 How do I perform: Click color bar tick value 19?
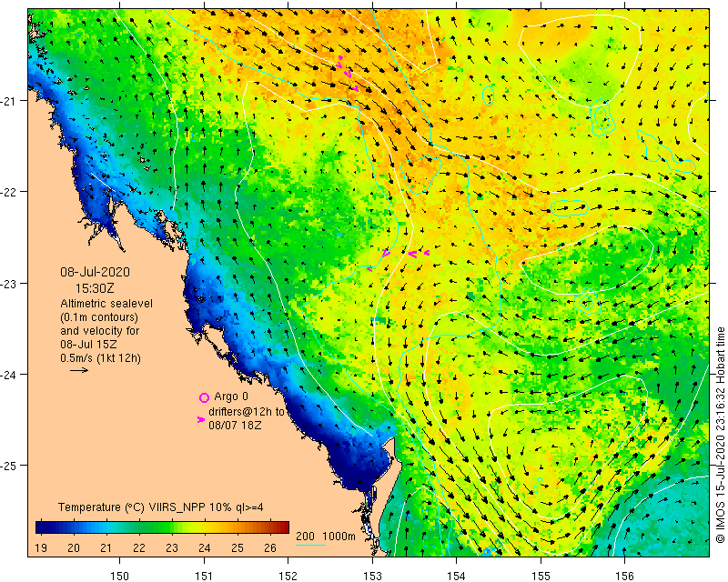pyautogui.click(x=41, y=548)
